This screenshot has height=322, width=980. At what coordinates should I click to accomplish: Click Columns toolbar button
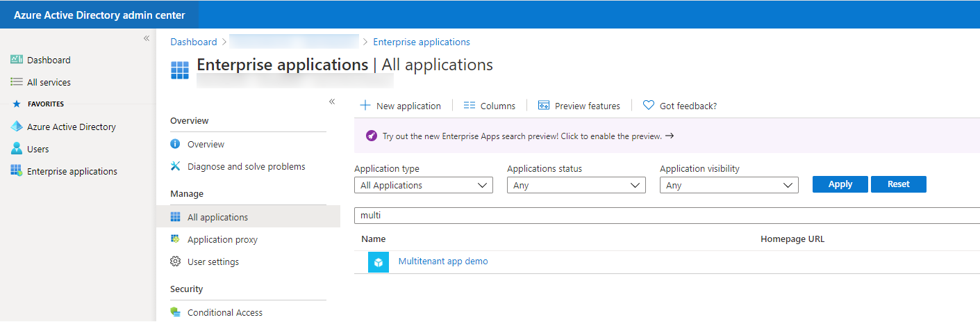point(490,106)
